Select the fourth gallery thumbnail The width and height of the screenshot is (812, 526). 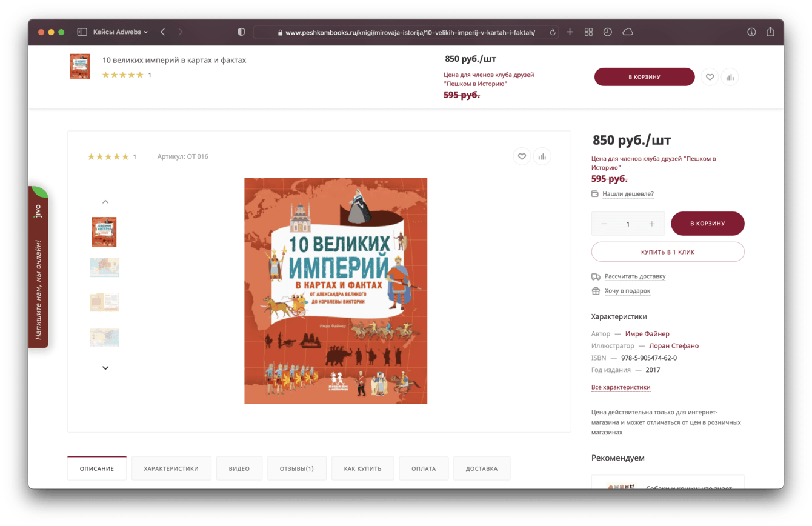point(104,337)
